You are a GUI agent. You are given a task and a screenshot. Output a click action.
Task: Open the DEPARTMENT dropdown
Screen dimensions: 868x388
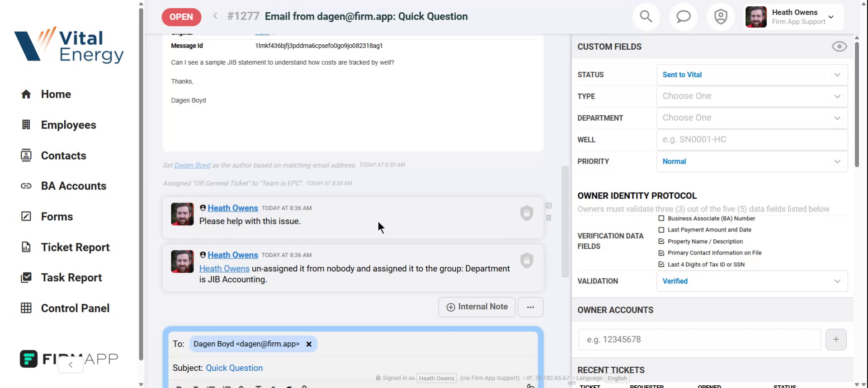coord(752,118)
